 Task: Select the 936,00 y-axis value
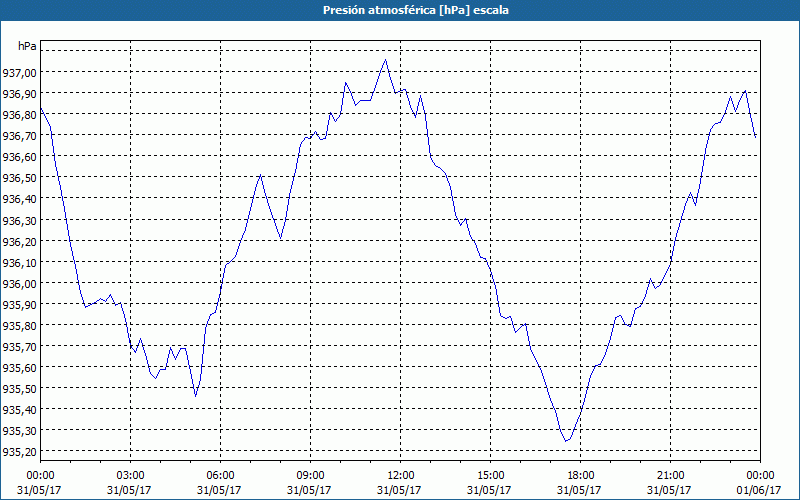pyautogui.click(x=20, y=284)
